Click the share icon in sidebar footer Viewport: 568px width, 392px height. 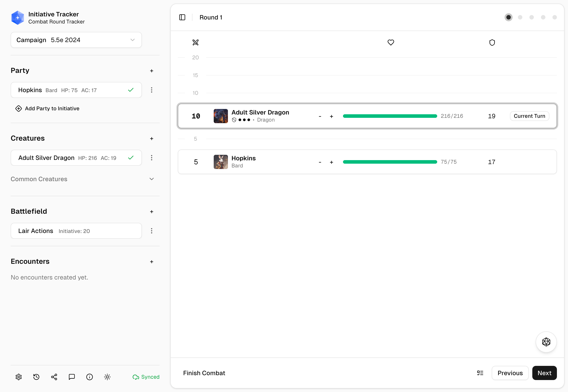coord(54,377)
